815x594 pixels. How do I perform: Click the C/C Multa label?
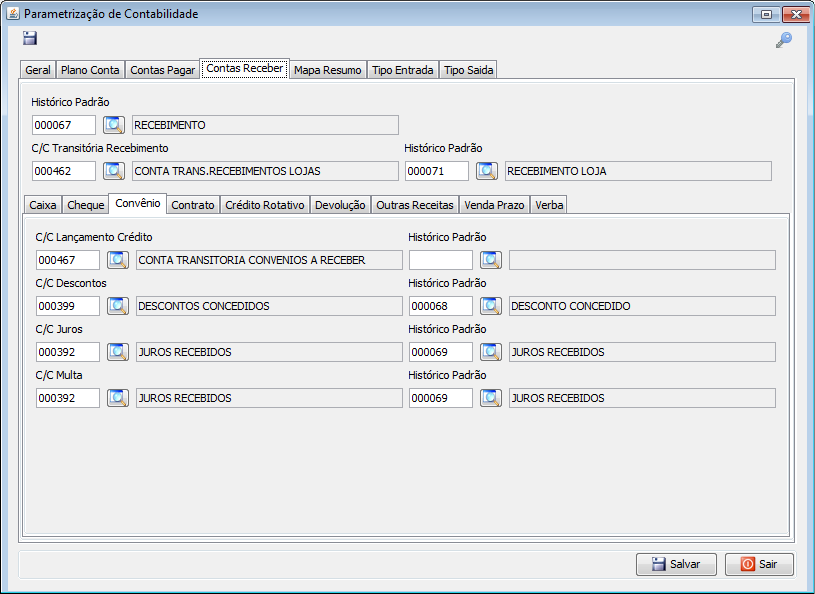(x=59, y=375)
